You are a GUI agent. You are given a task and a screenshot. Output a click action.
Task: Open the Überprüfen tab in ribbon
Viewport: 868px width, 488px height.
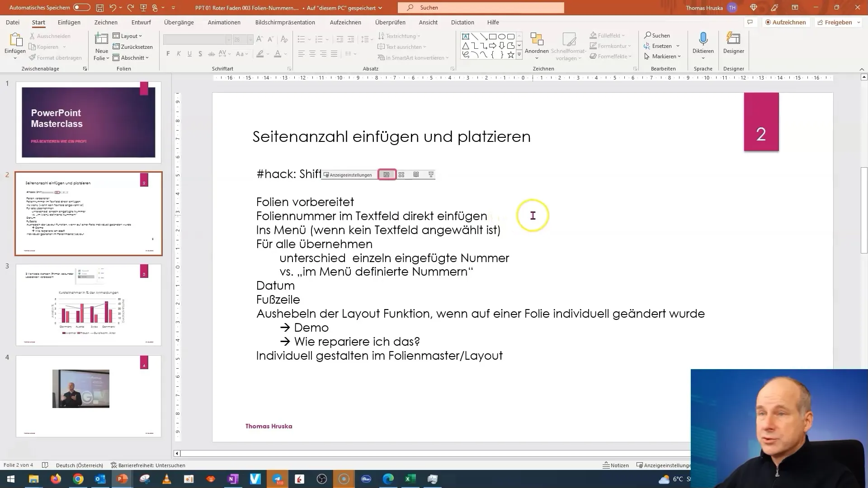[x=390, y=22]
